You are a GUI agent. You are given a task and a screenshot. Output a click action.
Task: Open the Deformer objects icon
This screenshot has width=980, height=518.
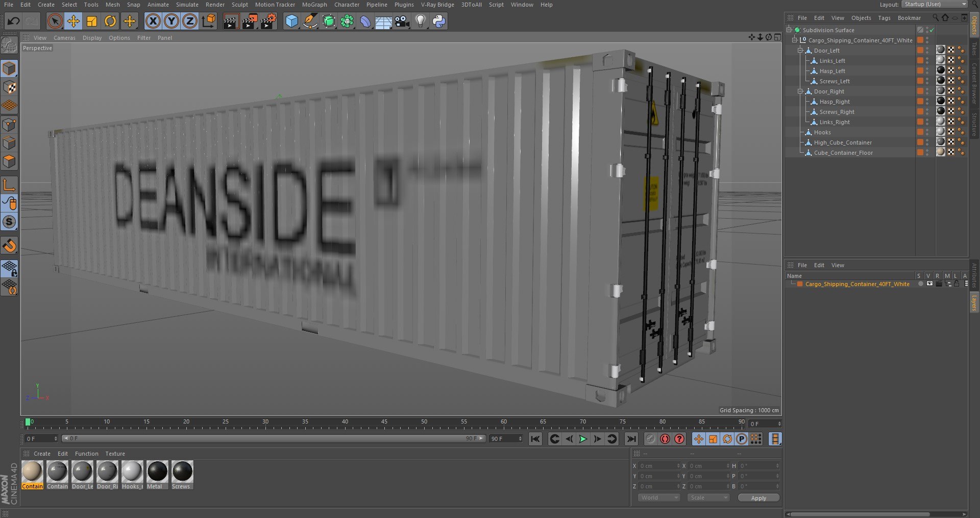365,21
